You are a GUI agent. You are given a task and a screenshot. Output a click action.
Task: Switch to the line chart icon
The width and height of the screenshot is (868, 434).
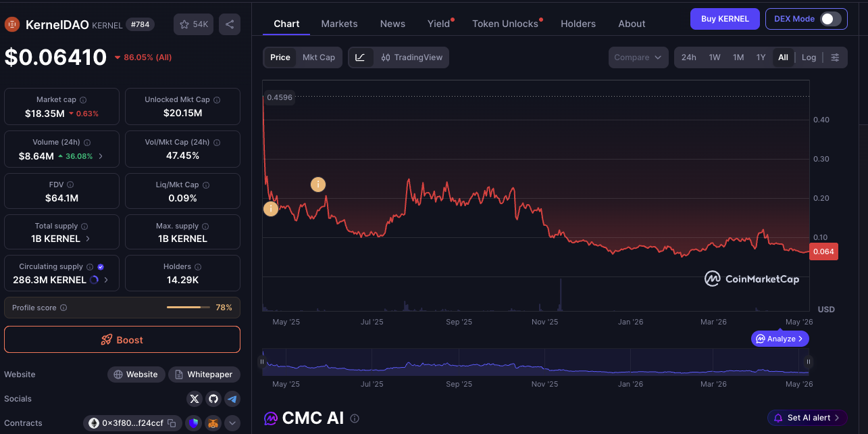click(x=360, y=57)
